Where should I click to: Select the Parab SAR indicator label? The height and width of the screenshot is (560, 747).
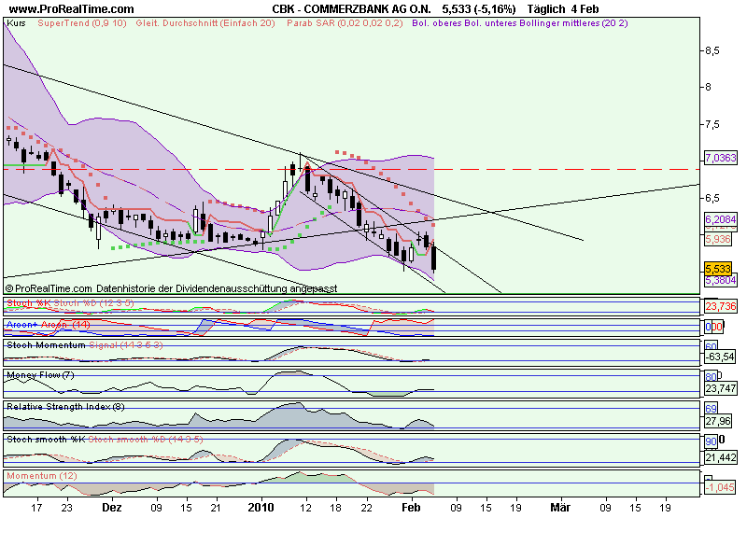point(345,22)
